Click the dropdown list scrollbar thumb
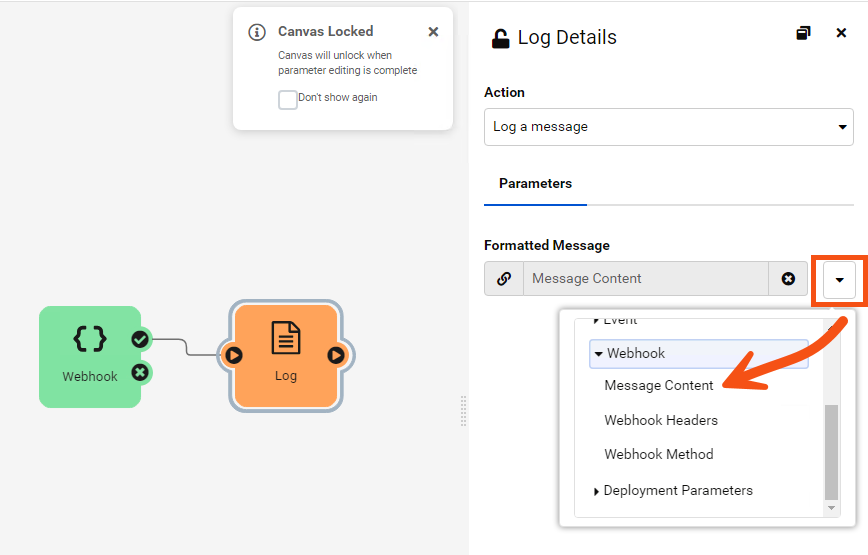The width and height of the screenshot is (868, 555). click(x=831, y=452)
